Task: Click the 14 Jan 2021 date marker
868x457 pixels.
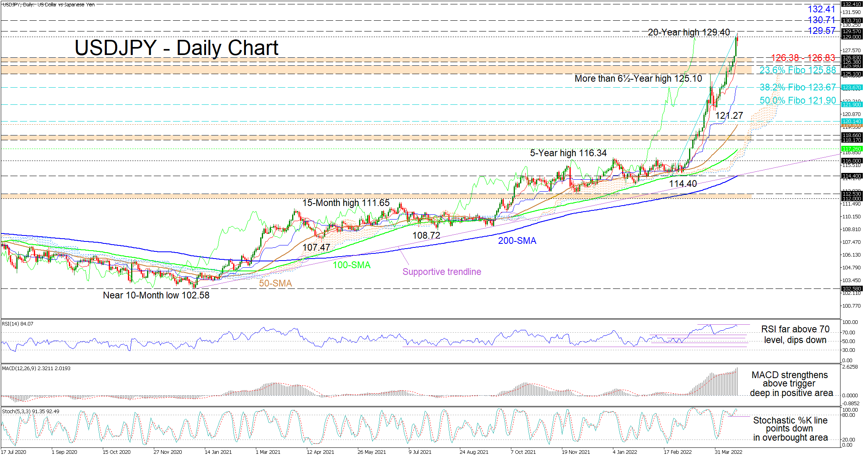Action: [x=218, y=452]
